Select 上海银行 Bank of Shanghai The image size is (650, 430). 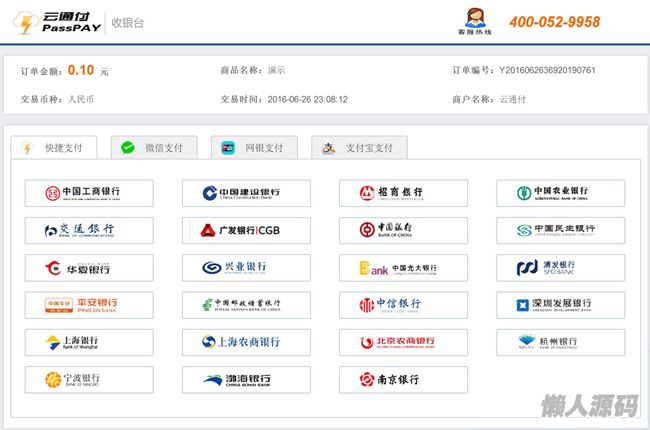[89, 343]
